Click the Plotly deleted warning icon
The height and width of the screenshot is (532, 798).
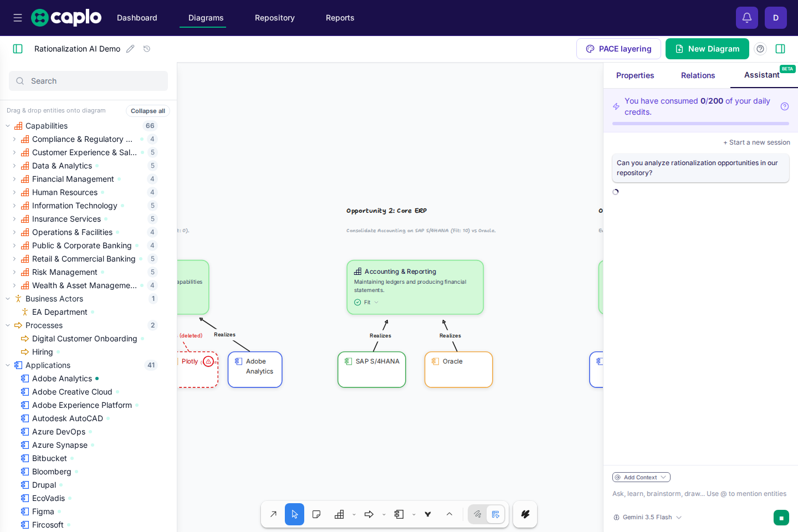[208, 361]
